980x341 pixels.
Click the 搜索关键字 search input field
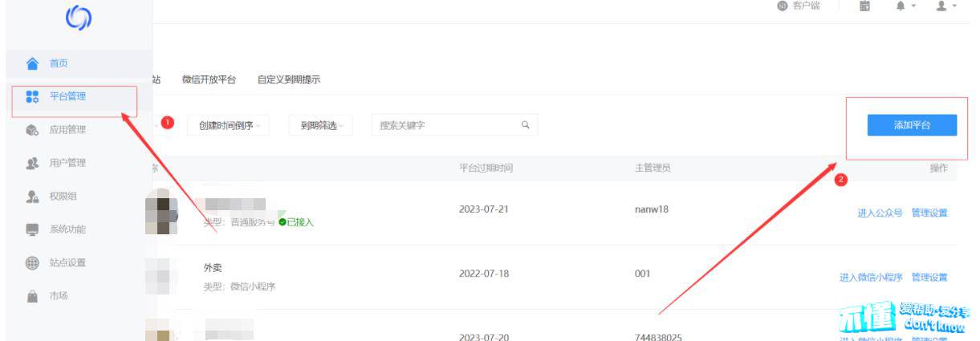tap(445, 126)
